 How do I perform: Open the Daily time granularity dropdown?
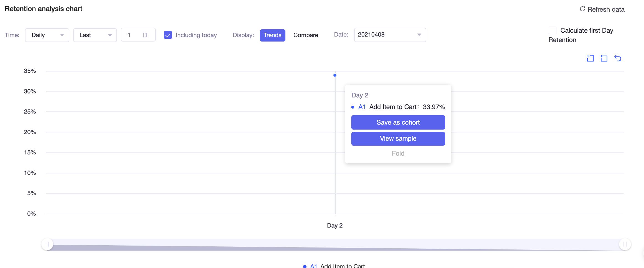[47, 35]
